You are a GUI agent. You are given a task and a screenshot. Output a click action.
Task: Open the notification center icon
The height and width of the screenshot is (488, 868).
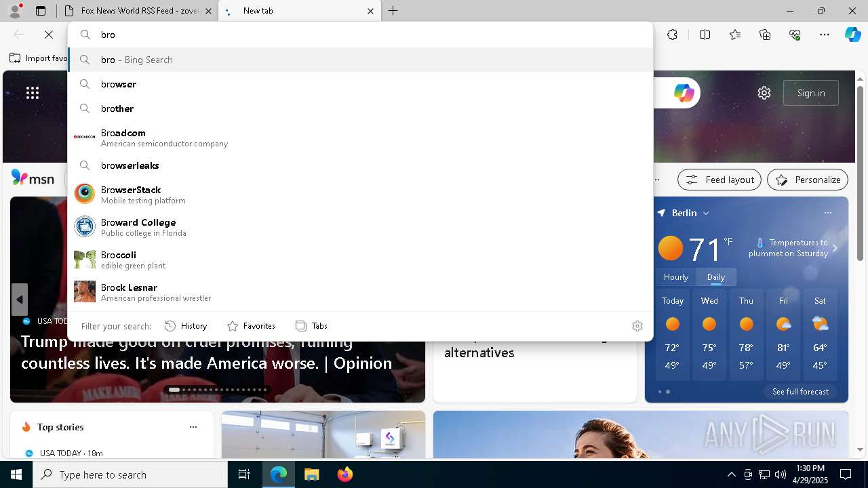[x=846, y=474]
